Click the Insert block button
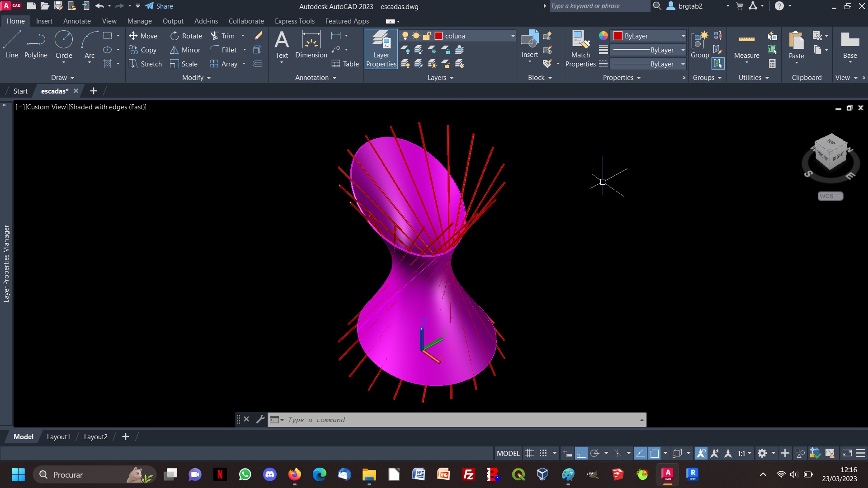The height and width of the screenshot is (488, 868). (x=529, y=45)
